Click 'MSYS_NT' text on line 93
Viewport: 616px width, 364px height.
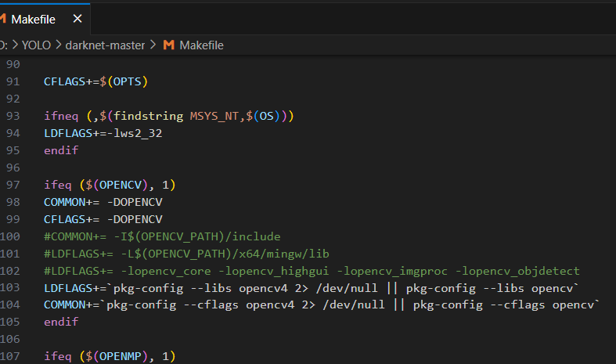tap(214, 116)
